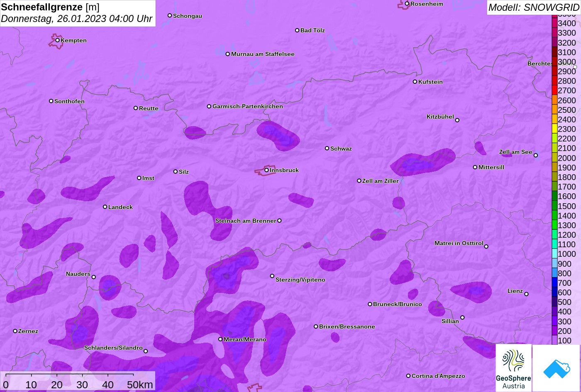Screen dimensions: 581x392
Task: Click the Kufstein marker dot
Action: coord(415,82)
